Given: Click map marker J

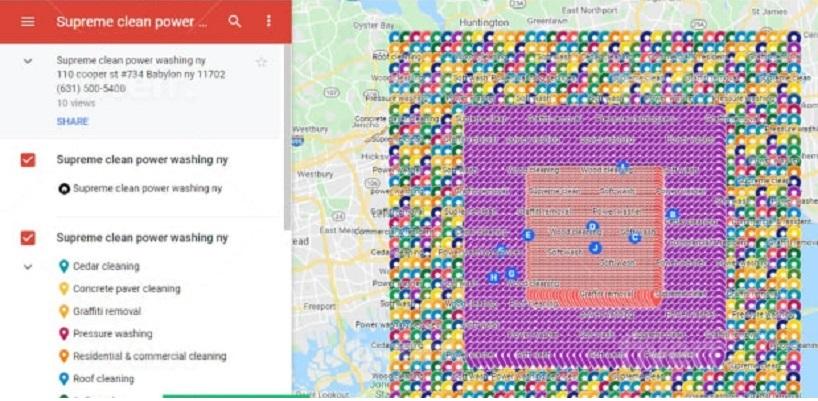Looking at the screenshot, I should point(595,248).
